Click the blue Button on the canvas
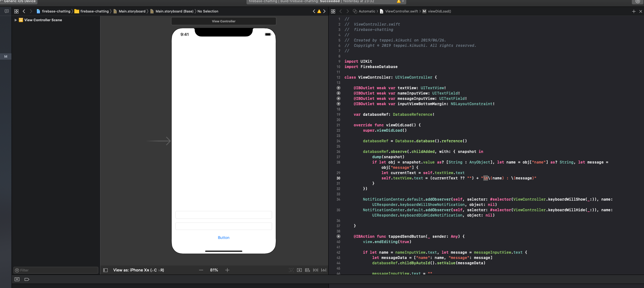 [223, 238]
